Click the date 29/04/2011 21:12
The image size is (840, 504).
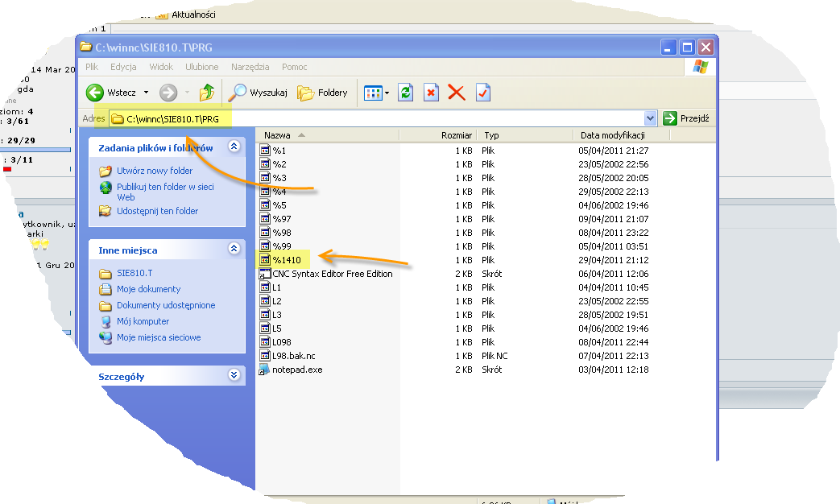pos(614,260)
